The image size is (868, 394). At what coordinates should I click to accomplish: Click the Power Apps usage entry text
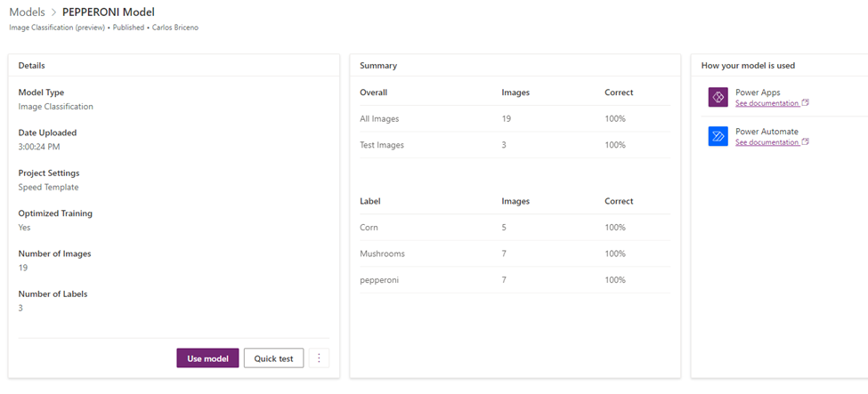pos(758,92)
